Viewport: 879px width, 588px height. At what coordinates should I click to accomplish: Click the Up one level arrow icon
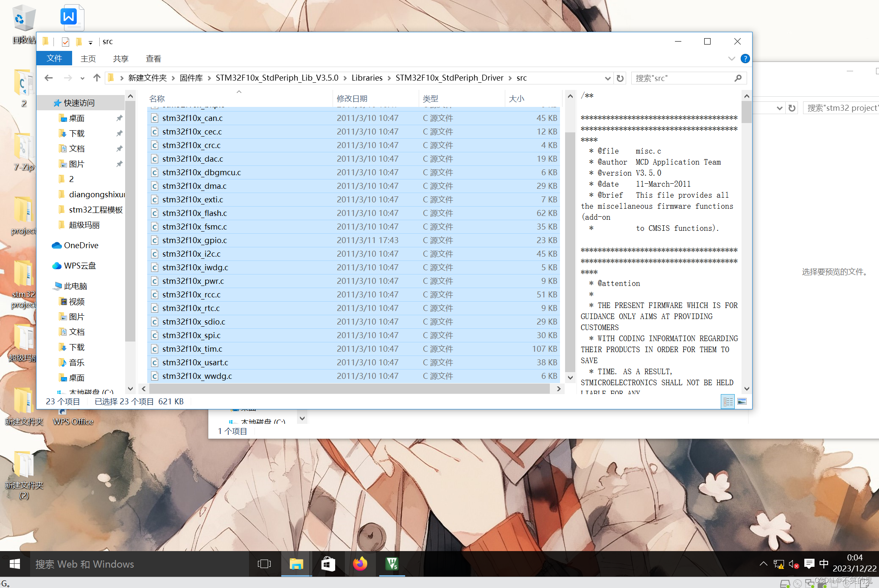[97, 78]
